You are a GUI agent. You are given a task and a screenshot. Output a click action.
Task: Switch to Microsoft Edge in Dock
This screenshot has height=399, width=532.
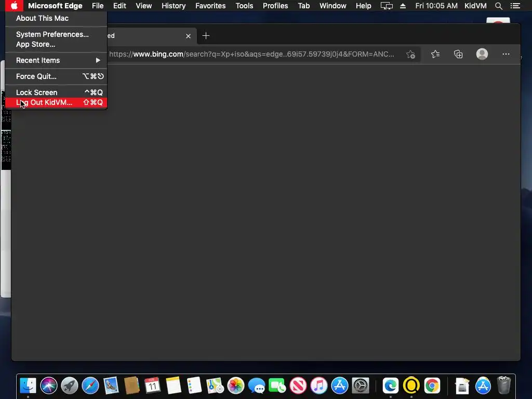[391, 385]
